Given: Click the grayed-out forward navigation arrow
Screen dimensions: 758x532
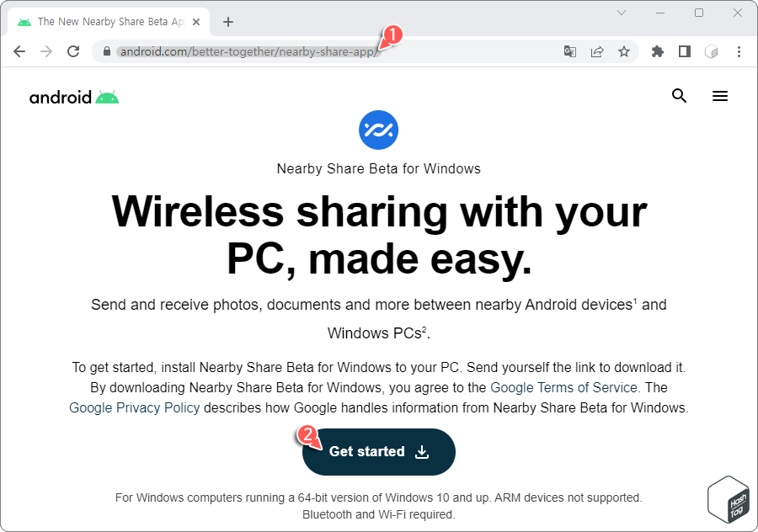Looking at the screenshot, I should point(46,51).
